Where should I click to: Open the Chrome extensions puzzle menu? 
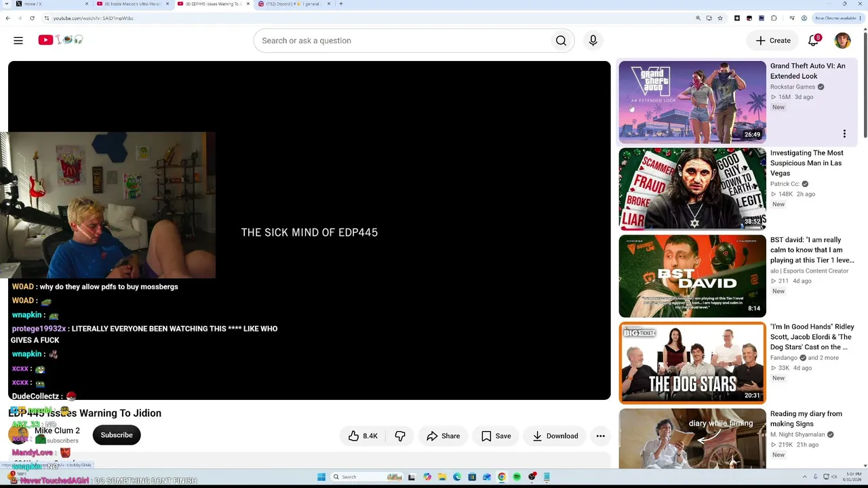[774, 18]
